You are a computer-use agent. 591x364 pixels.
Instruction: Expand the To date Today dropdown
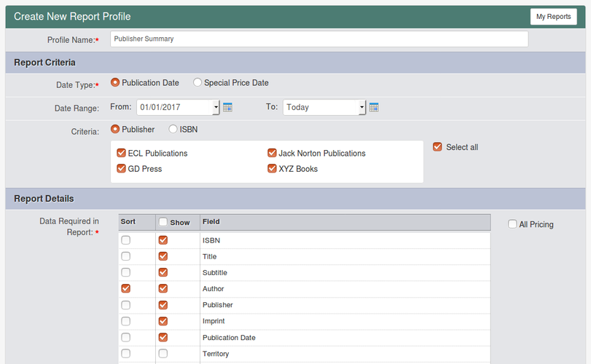[x=361, y=108]
